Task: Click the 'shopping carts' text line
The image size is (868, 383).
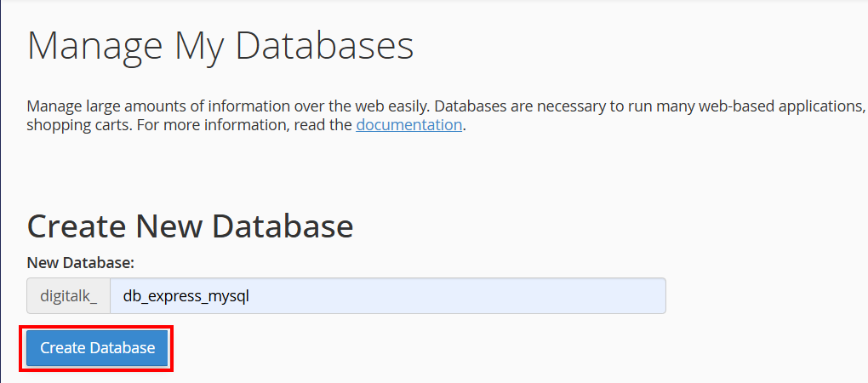Action: coord(246,125)
